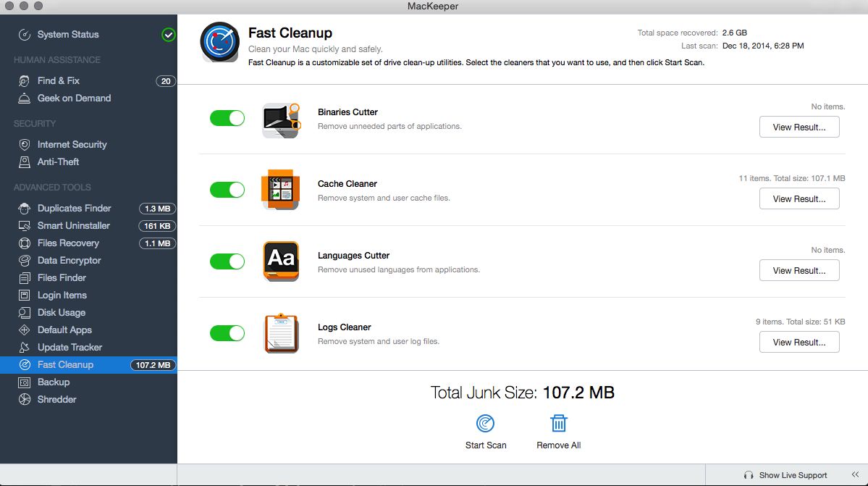Click the Duplicates Finder icon
This screenshot has height=486, width=868.
click(x=25, y=208)
